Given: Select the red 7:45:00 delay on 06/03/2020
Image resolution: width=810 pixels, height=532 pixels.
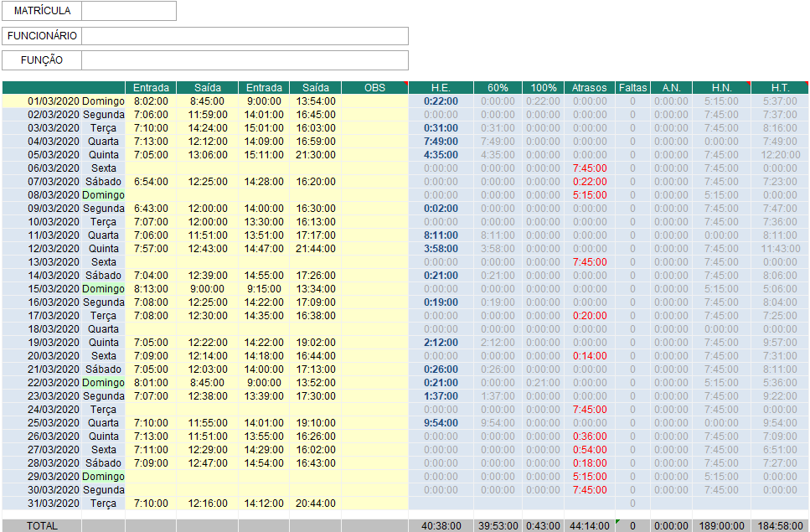Looking at the screenshot, I should [x=590, y=168].
